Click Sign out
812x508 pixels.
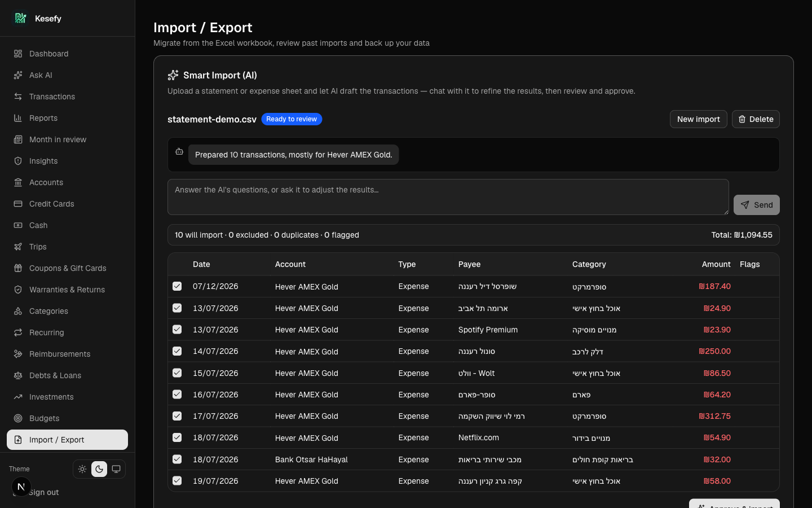(x=44, y=492)
